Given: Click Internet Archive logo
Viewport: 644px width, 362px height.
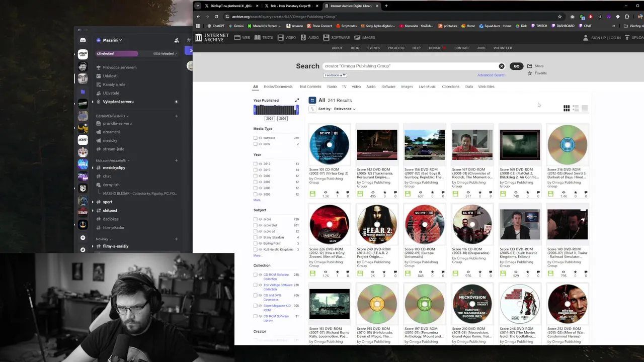Looking at the screenshot, I should 212,37.
